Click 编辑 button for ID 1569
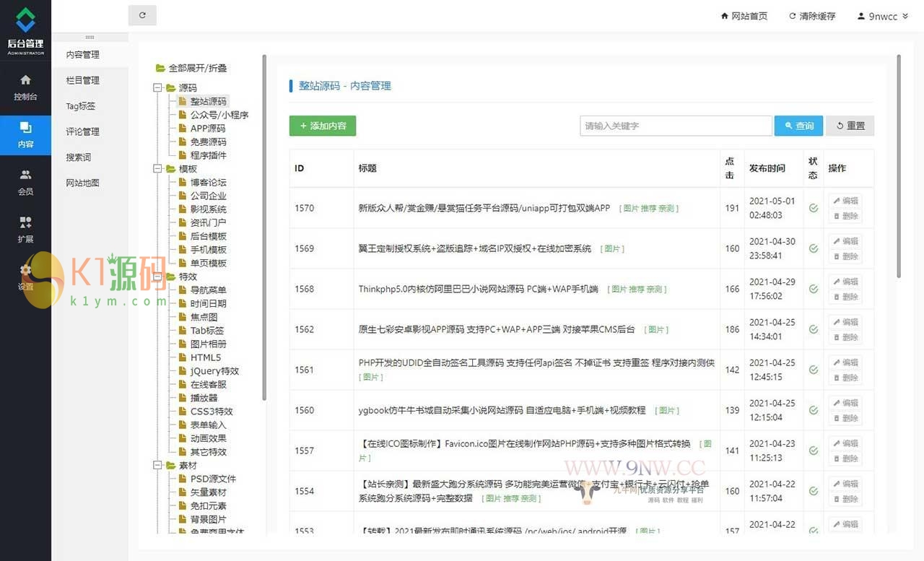The width and height of the screenshot is (924, 561). click(x=845, y=241)
